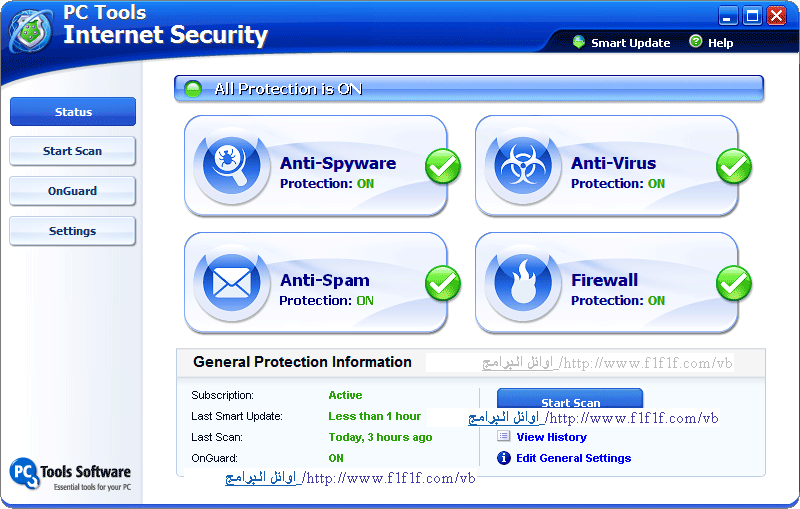
Task: Click the Anti-Virus biohazard icon
Action: (523, 165)
